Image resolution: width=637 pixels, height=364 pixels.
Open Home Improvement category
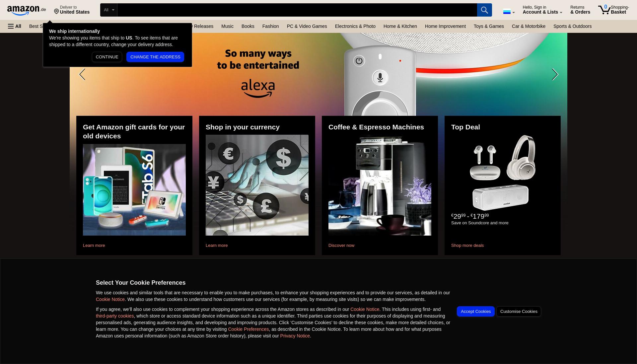coord(445,26)
